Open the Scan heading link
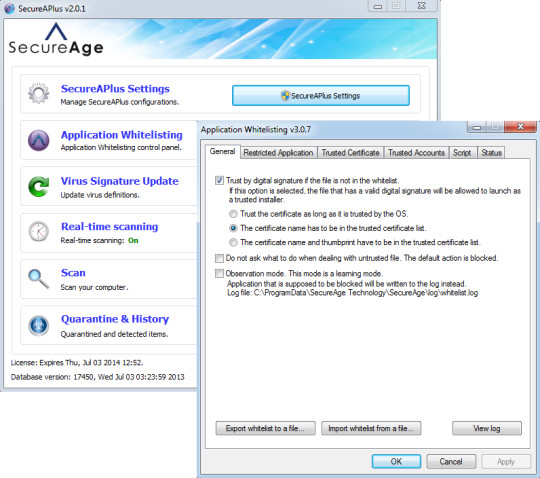This screenshot has width=540, height=478. tap(73, 272)
